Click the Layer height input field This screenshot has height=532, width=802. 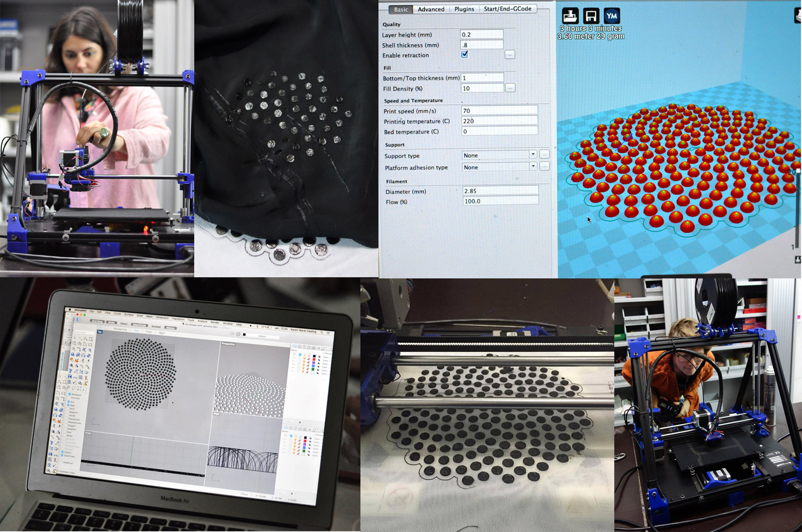(x=481, y=34)
